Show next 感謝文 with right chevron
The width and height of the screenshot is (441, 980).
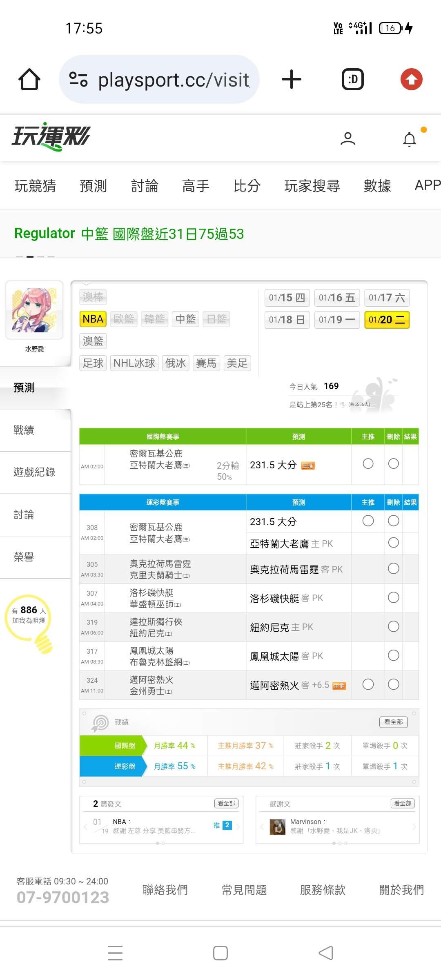414,826
